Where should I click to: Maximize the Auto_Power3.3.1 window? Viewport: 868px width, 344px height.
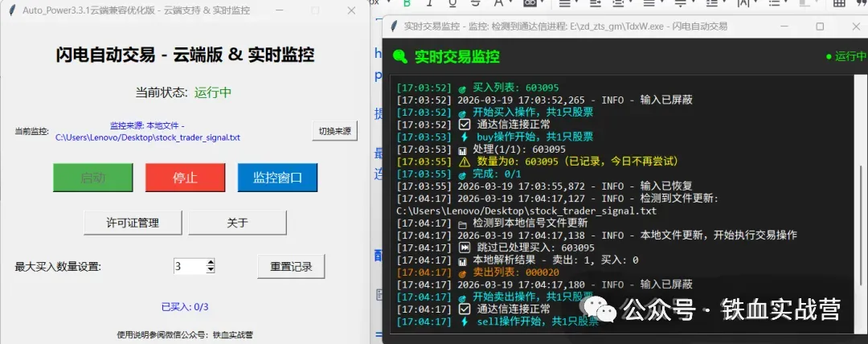click(x=316, y=10)
